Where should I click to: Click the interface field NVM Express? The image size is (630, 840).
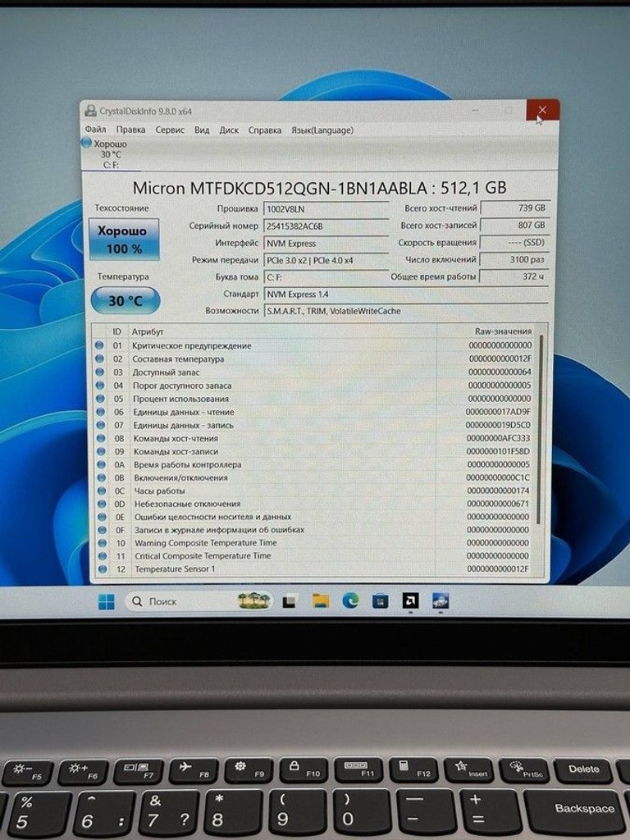tap(326, 243)
